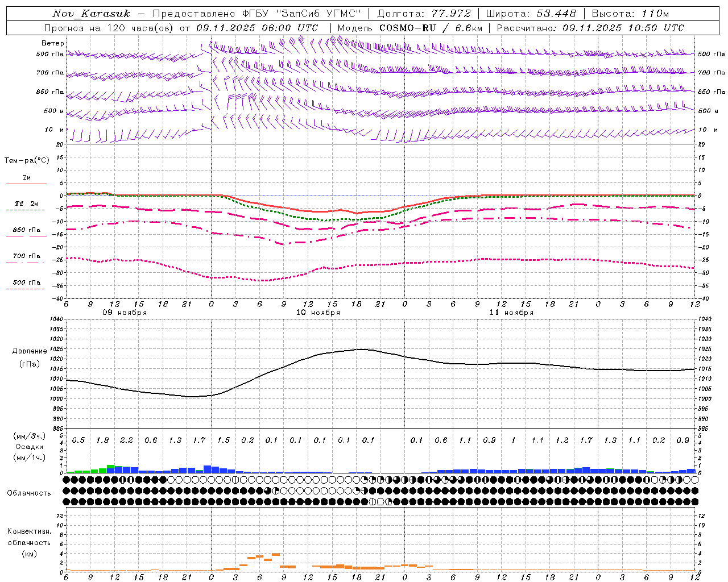Select the 09 ноября date label
Viewport: 728px width, 582px height.
click(x=125, y=313)
